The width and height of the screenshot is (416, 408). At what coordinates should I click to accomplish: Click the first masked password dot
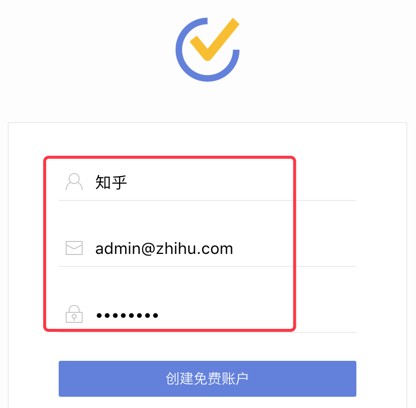[x=99, y=315]
